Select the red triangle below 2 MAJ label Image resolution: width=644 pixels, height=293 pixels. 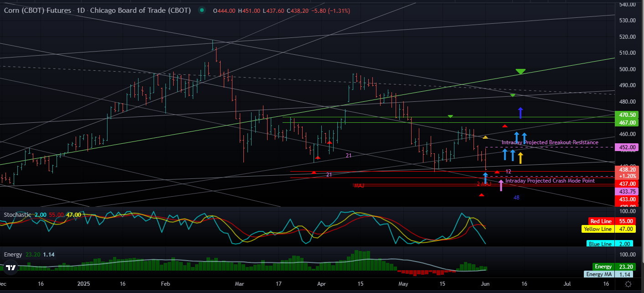(481, 195)
